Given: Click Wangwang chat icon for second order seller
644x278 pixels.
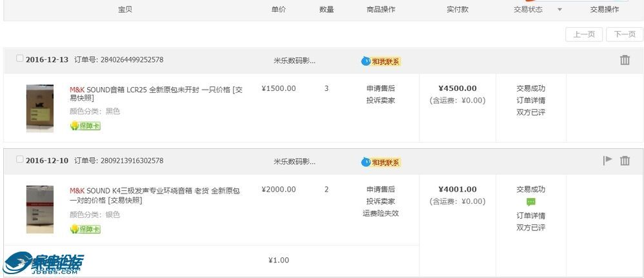Looking at the screenshot, I should [381, 163].
